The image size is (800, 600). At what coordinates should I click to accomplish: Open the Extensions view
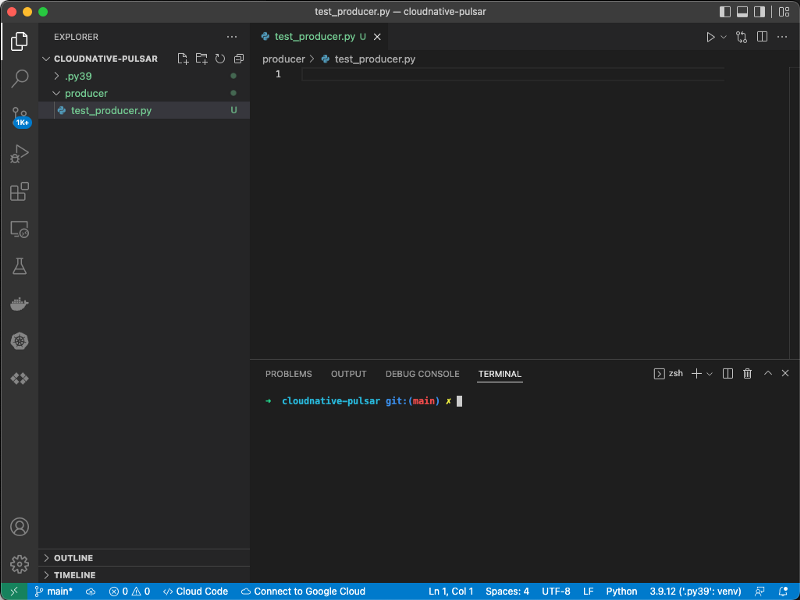tap(19, 191)
